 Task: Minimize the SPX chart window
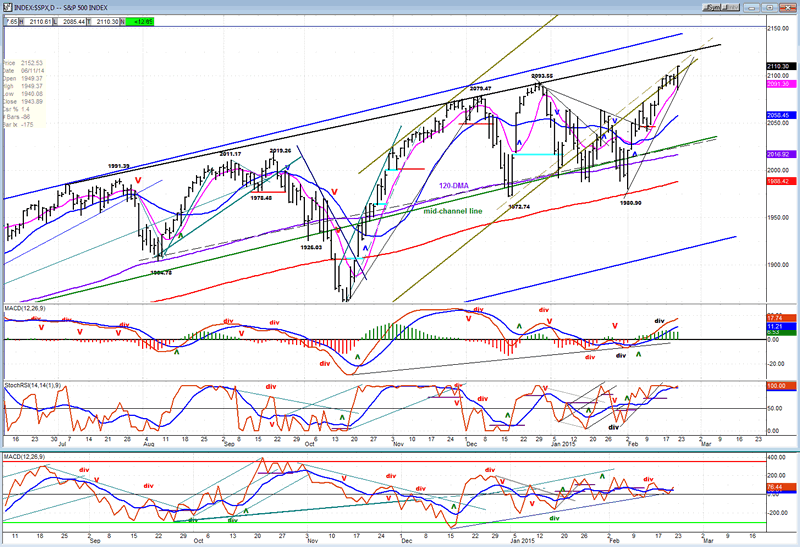(x=751, y=7)
